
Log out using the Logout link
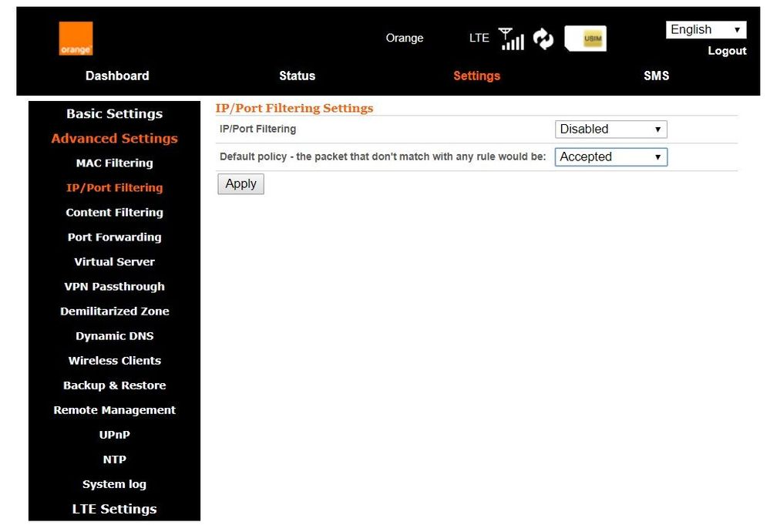tap(727, 51)
